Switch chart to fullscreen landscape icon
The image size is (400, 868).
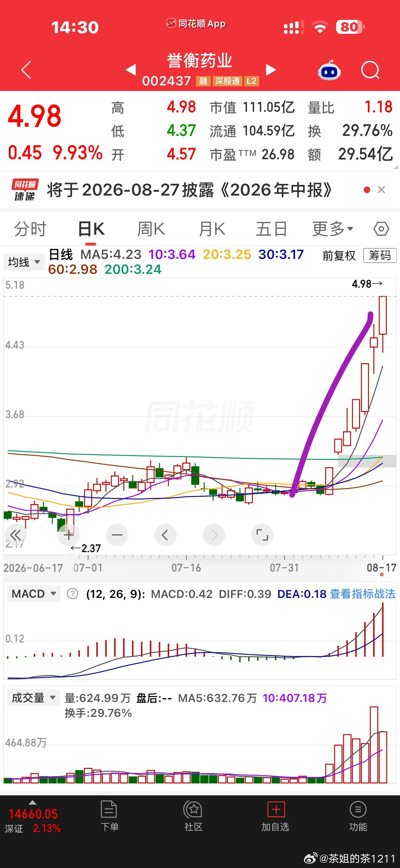click(x=262, y=535)
